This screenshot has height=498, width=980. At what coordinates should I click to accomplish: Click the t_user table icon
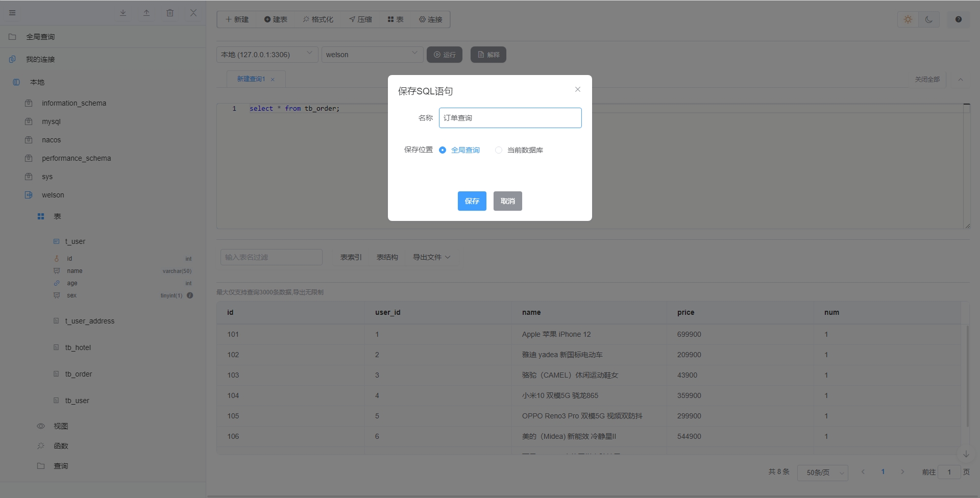pyautogui.click(x=56, y=241)
